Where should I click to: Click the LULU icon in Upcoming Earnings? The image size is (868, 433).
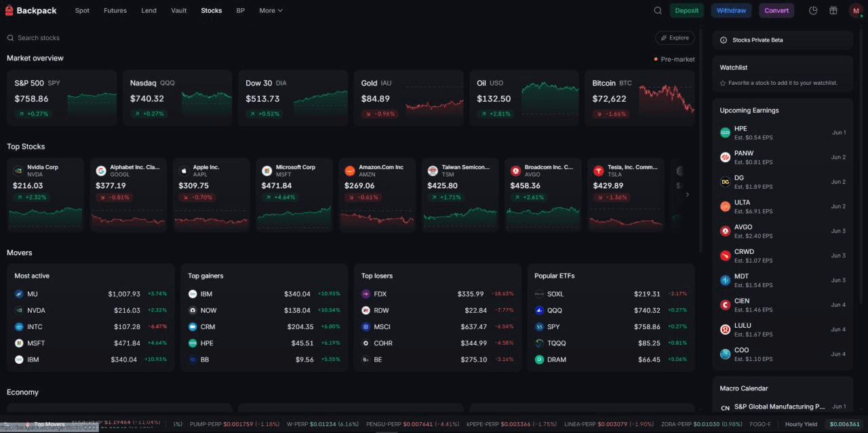[x=725, y=329]
